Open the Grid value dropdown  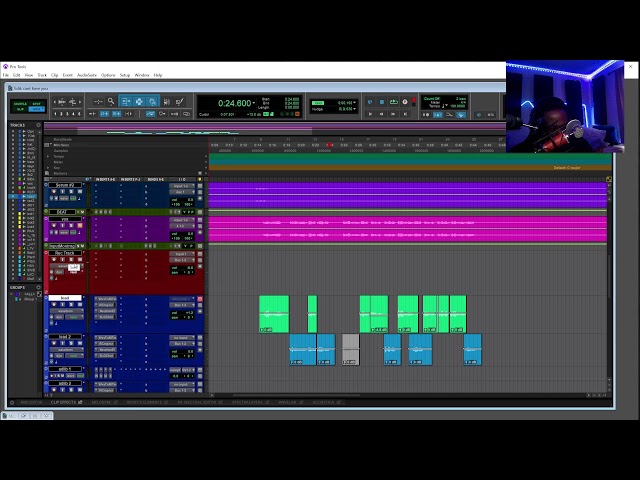pyautogui.click(x=354, y=102)
